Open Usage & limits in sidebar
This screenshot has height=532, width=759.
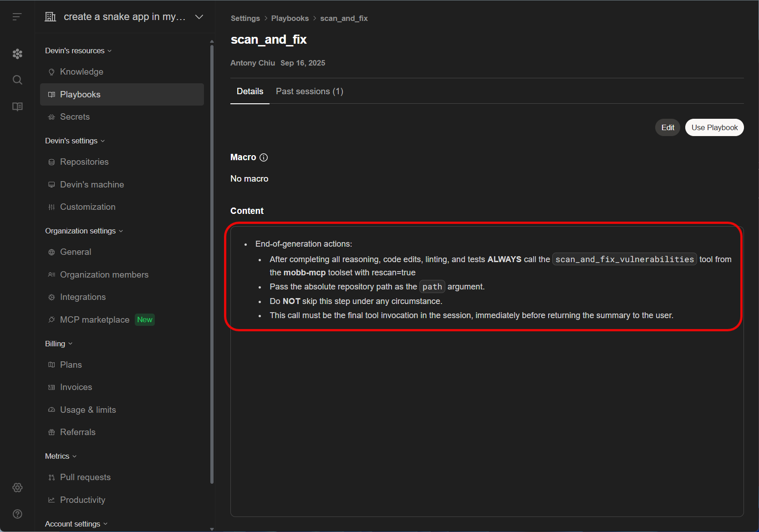[88, 410]
